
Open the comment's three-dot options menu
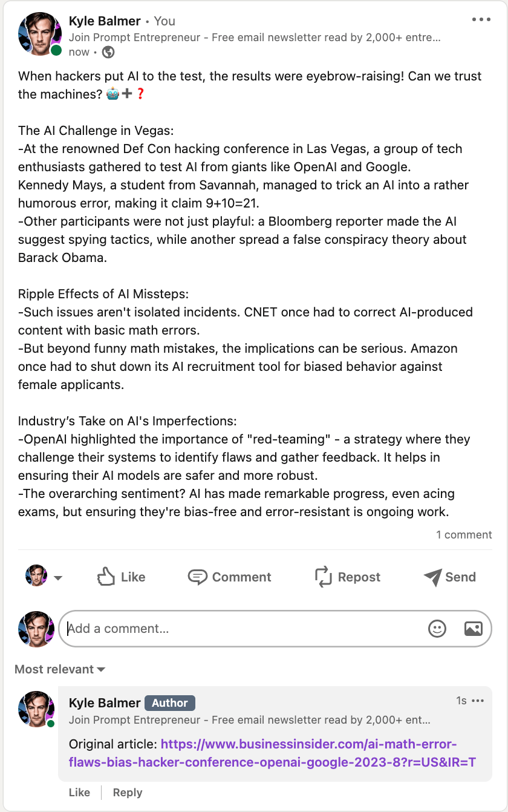(x=478, y=701)
